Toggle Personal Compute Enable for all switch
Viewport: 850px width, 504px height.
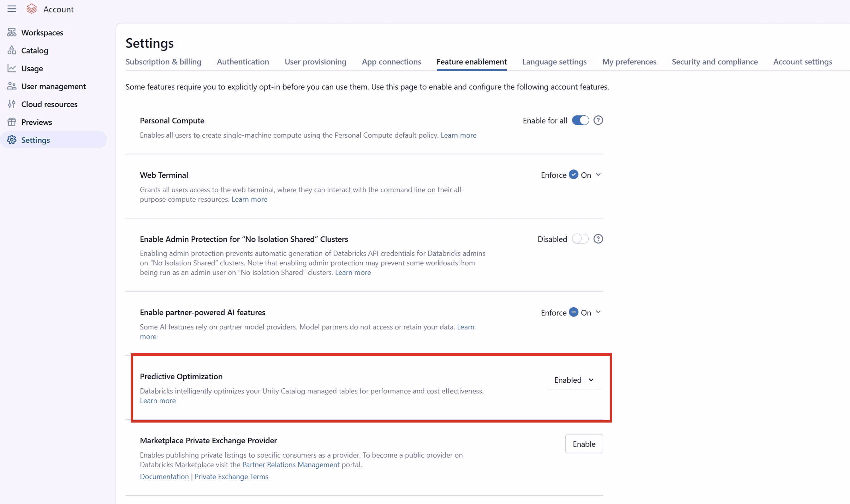pyautogui.click(x=580, y=120)
